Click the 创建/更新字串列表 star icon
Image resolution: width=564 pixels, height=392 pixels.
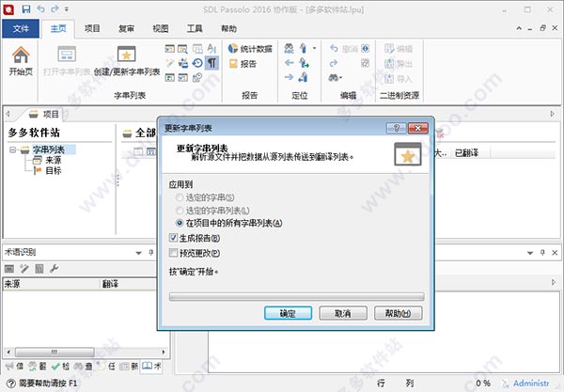[127, 54]
